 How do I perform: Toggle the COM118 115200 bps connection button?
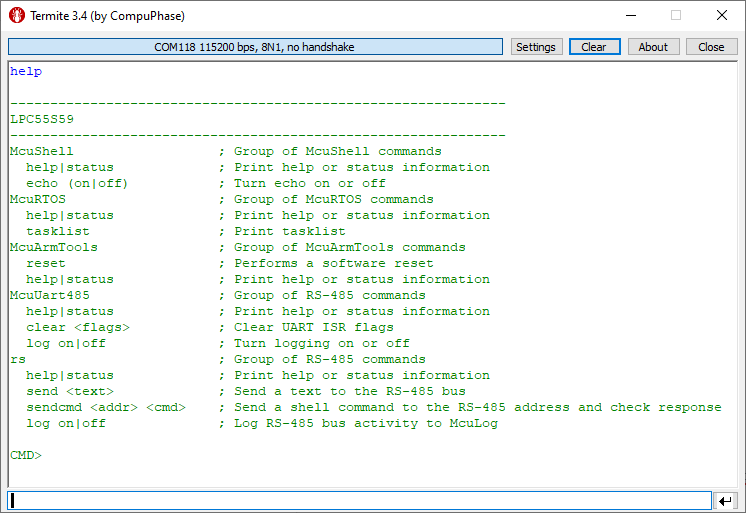coord(255,47)
